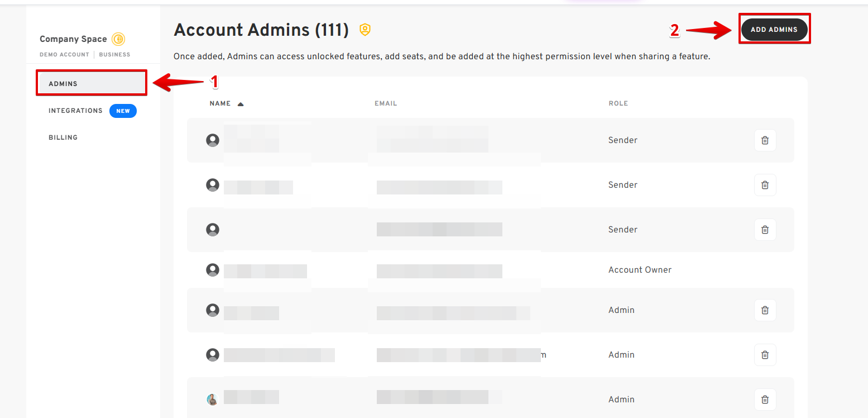This screenshot has height=418, width=868.
Task: Click the gold shield icon beside Account Admins
Action: 365,30
